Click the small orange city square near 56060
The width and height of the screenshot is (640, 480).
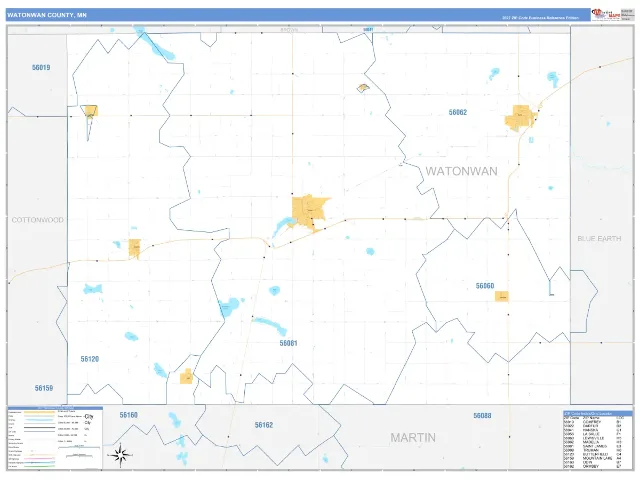click(x=502, y=296)
